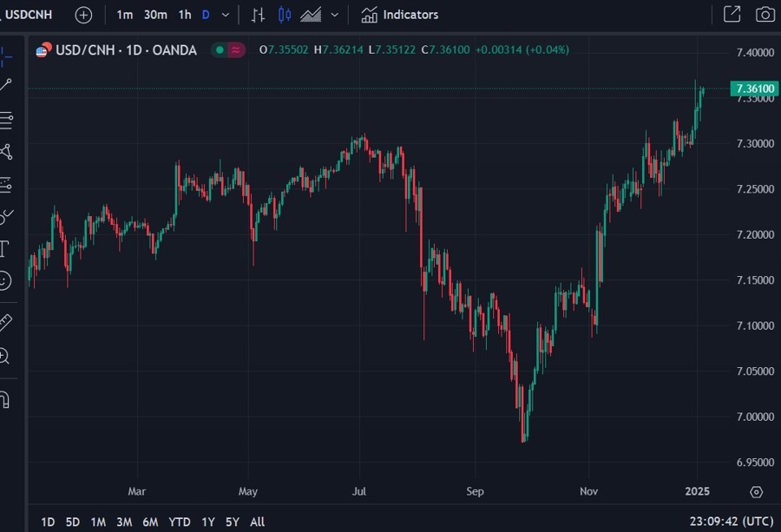
Task: Select the bars chart style icon
Action: click(x=258, y=15)
